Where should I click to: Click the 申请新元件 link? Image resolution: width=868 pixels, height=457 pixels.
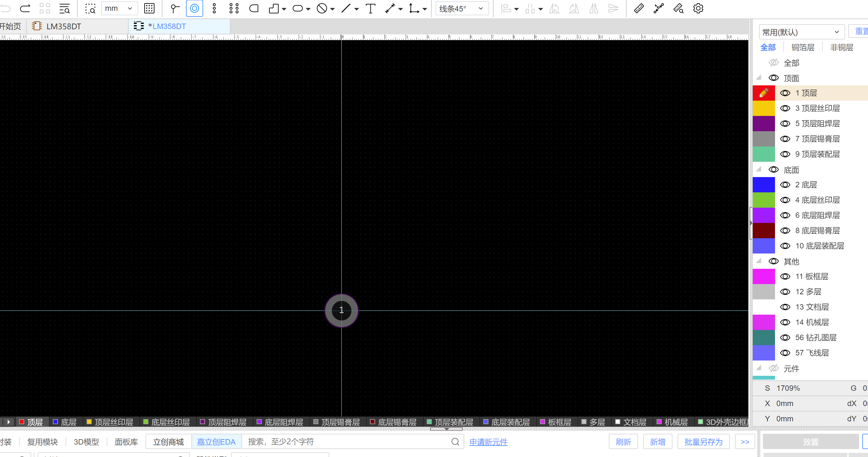488,442
